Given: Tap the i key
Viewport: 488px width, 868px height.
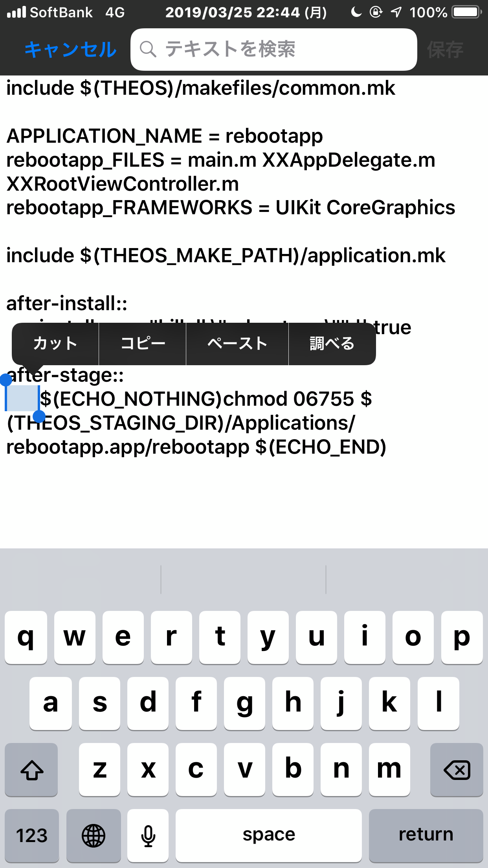Looking at the screenshot, I should click(365, 638).
